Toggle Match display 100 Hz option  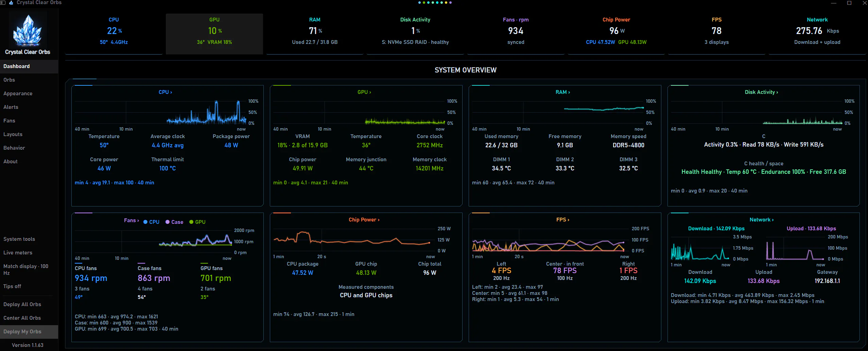[29, 269]
